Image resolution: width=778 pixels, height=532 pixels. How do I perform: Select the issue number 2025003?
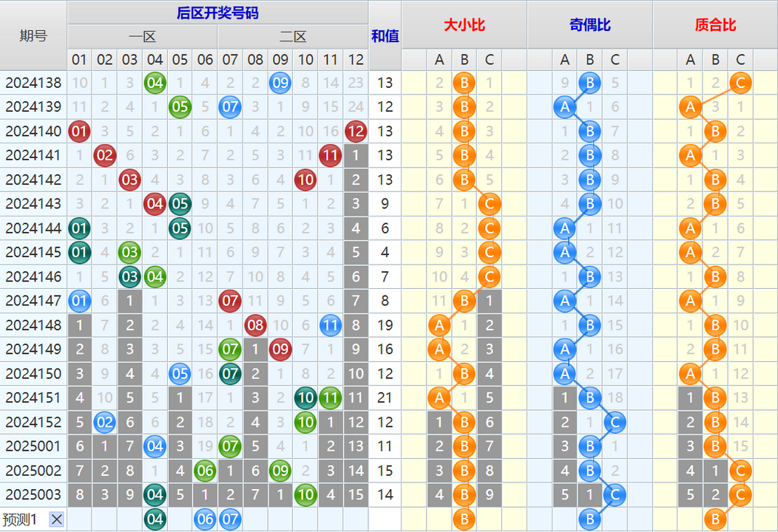click(33, 495)
